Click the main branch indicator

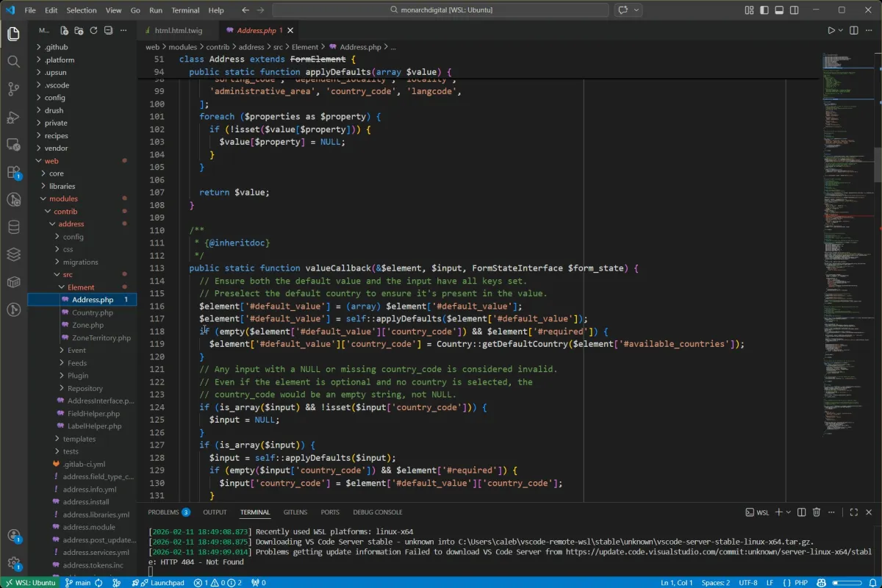[79, 582]
